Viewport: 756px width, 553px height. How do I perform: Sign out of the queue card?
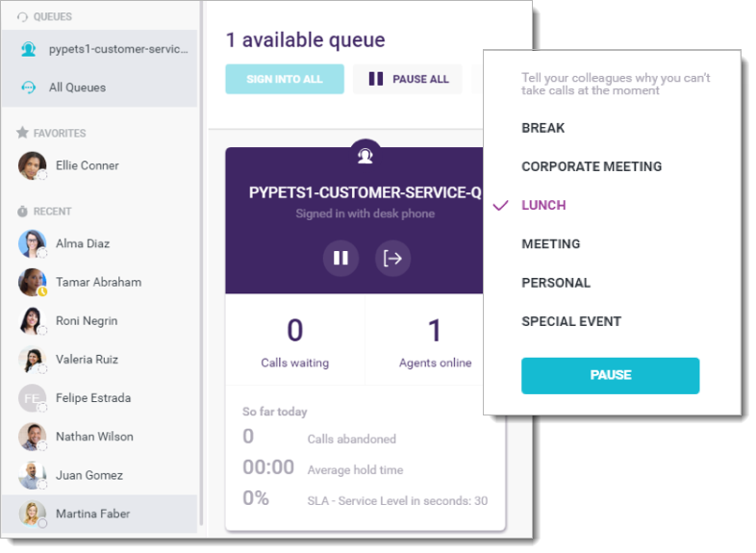click(x=392, y=258)
